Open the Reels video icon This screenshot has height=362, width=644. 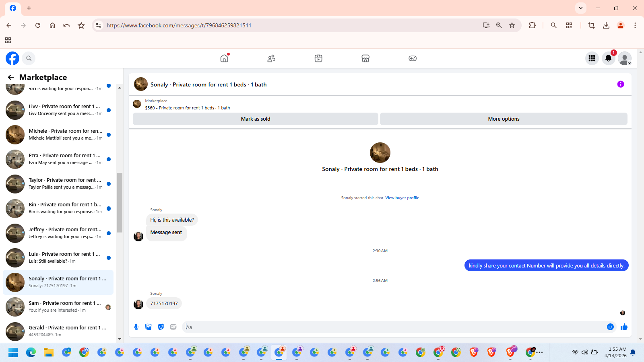(318, 58)
